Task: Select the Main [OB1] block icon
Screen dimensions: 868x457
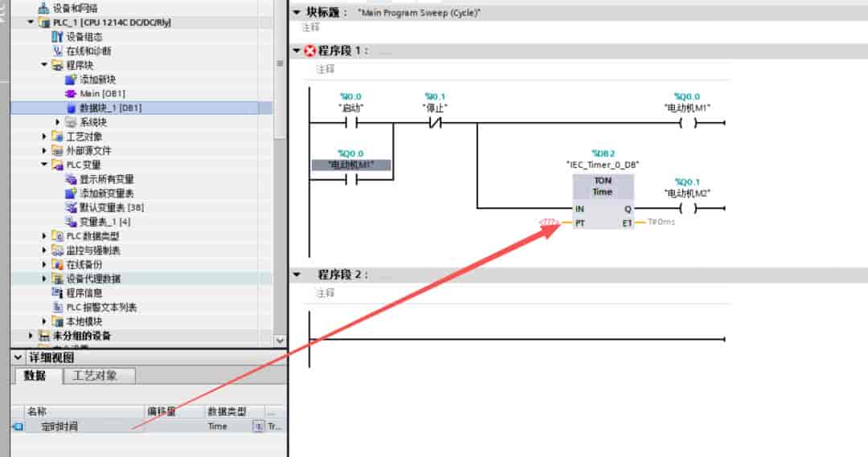Action: pyautogui.click(x=70, y=93)
